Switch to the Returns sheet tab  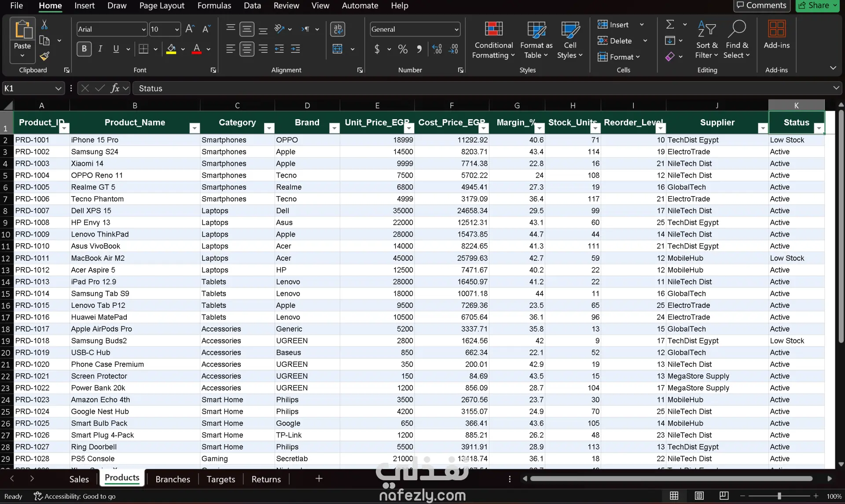[x=266, y=479]
